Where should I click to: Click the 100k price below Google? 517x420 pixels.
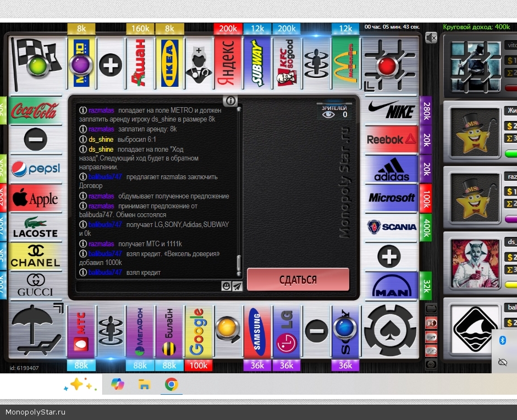coord(199,365)
